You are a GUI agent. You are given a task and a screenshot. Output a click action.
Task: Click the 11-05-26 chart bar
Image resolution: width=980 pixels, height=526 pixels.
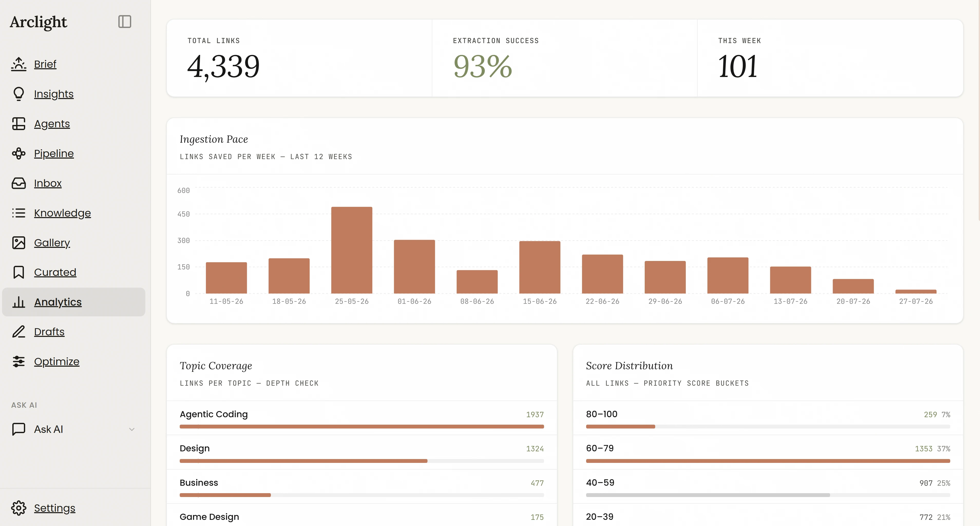(226, 278)
